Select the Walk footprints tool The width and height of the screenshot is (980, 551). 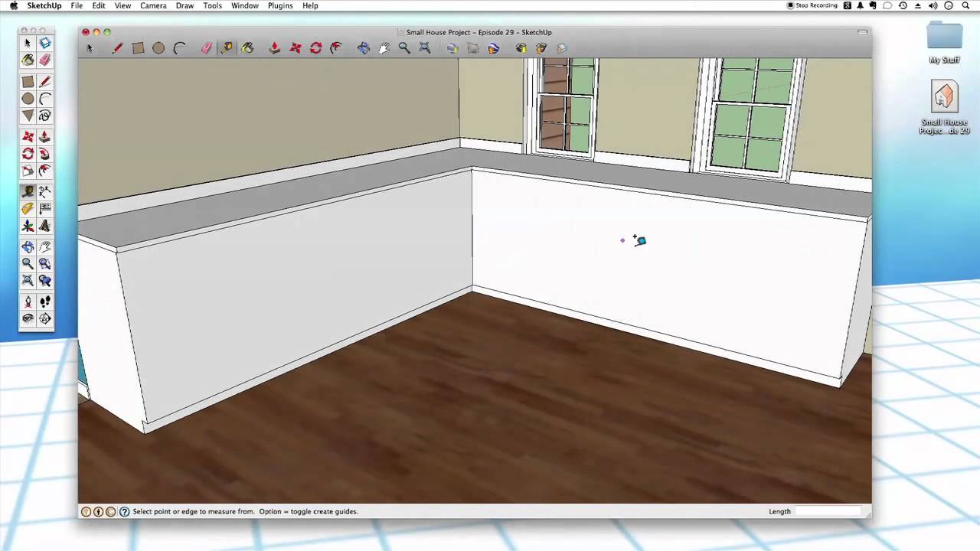pos(45,302)
